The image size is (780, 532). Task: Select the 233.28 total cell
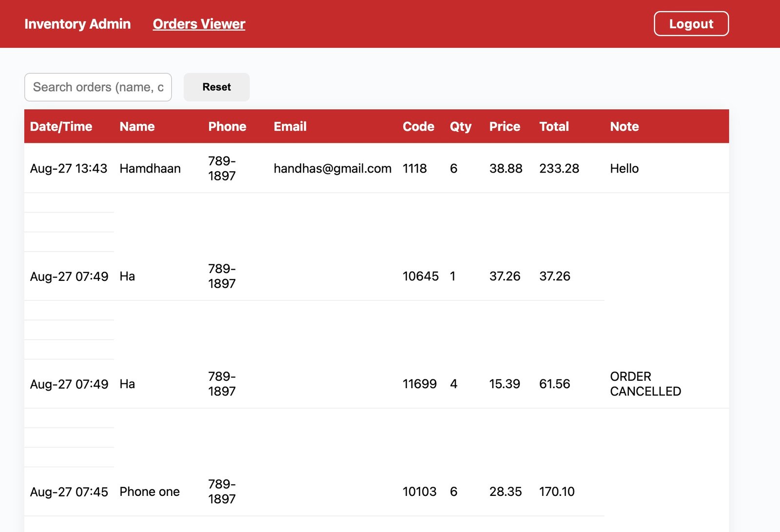(x=559, y=169)
